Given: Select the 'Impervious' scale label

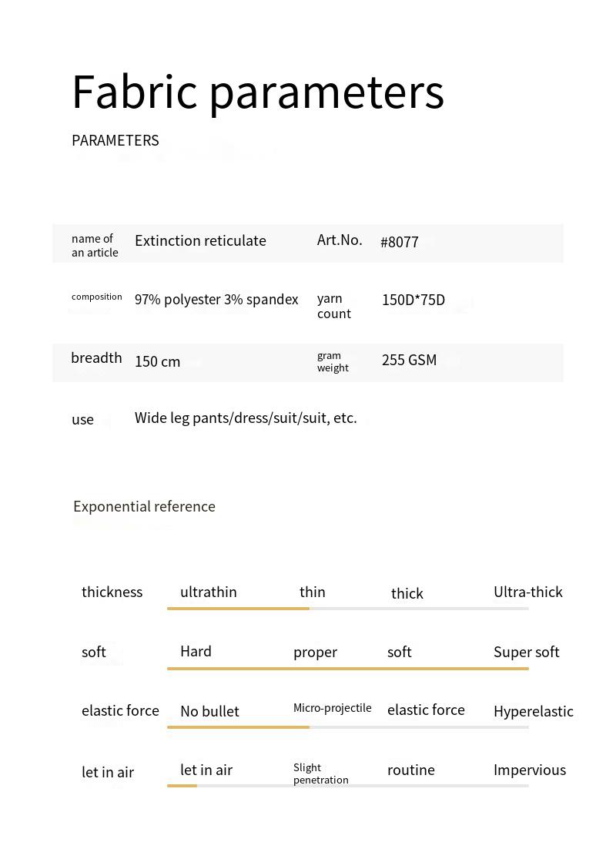Looking at the screenshot, I should (x=529, y=770).
